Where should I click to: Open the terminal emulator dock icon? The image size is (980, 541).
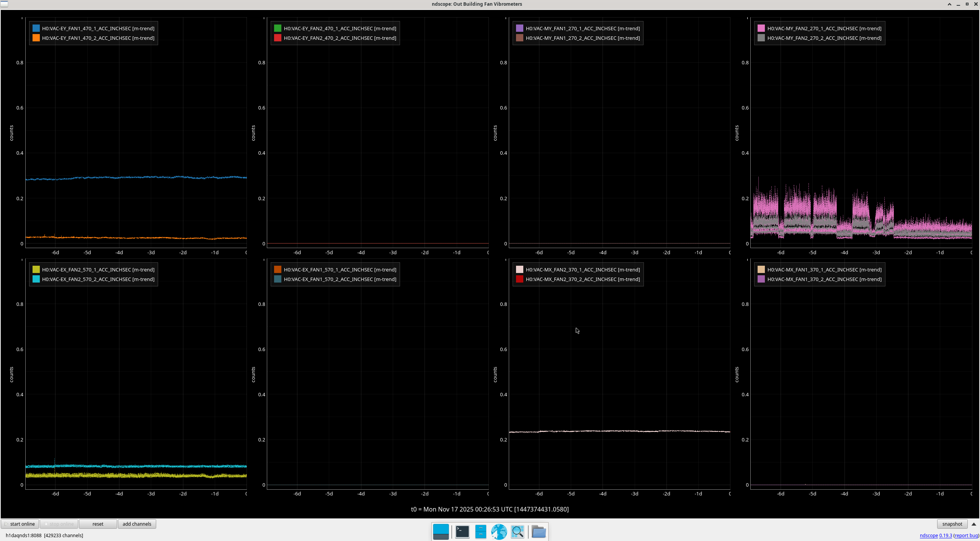[462, 531]
